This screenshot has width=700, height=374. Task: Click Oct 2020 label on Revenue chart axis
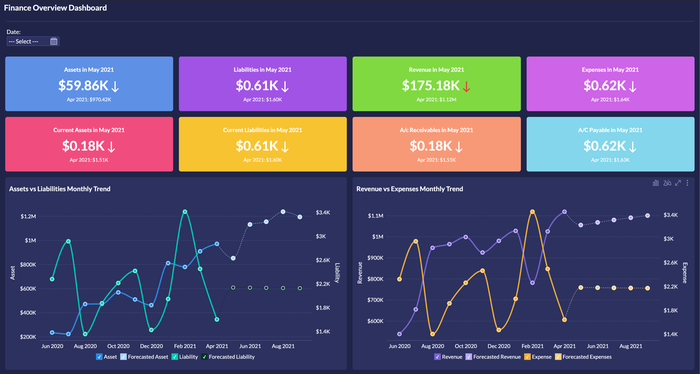click(466, 346)
